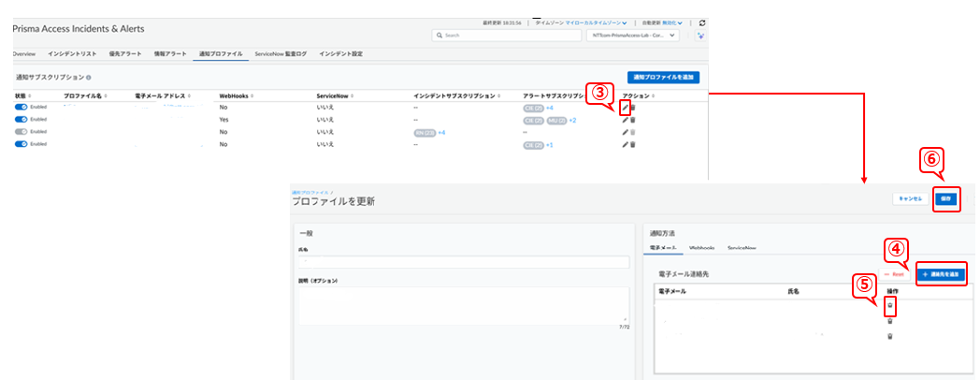Image resolution: width=980 pixels, height=380 pixels.
Task: Click the pencil edit icon in fourth profile row
Action: point(625,144)
